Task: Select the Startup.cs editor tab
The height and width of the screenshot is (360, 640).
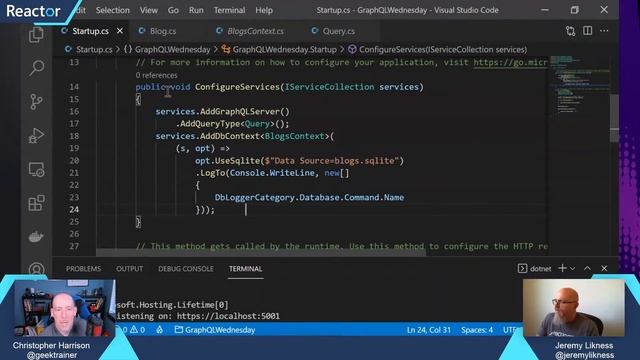Action: point(90,31)
